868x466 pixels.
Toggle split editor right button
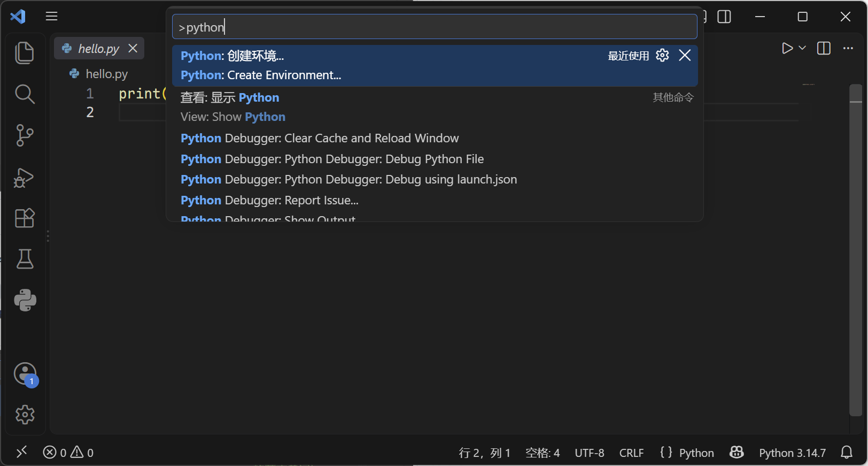tap(824, 48)
